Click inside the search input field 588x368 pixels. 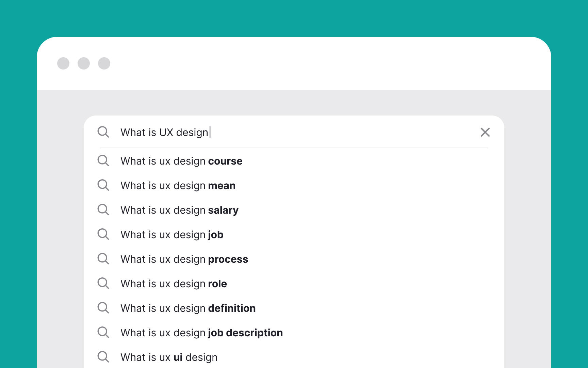238,132
